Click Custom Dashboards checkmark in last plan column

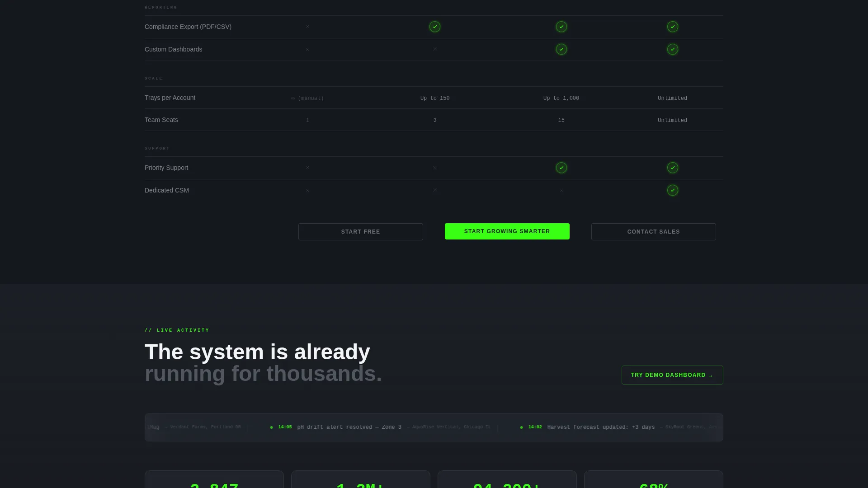click(x=673, y=49)
